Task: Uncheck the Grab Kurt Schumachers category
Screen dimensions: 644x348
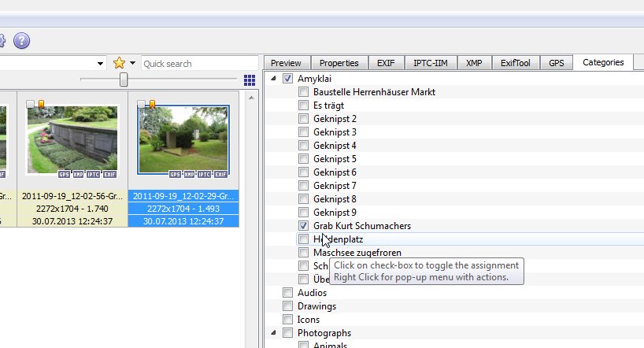Action: click(x=303, y=226)
